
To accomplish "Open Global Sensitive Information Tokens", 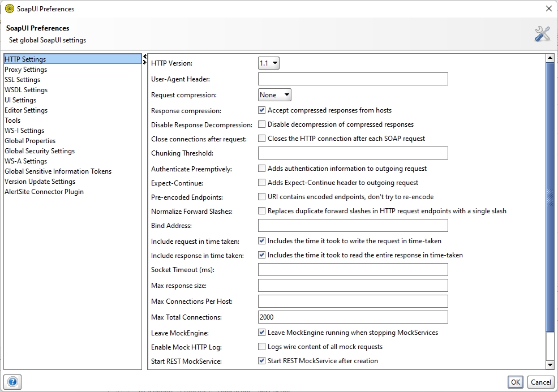I will [72, 171].
